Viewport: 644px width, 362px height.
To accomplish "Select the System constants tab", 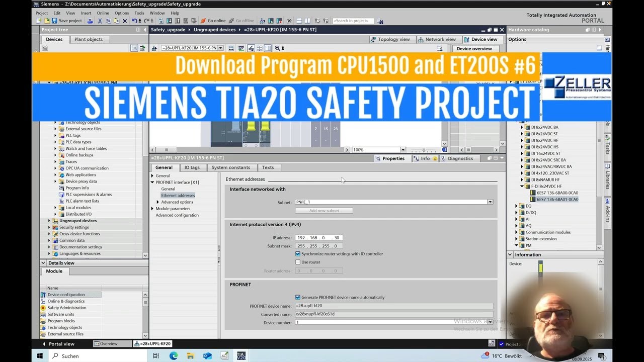I will click(x=230, y=167).
